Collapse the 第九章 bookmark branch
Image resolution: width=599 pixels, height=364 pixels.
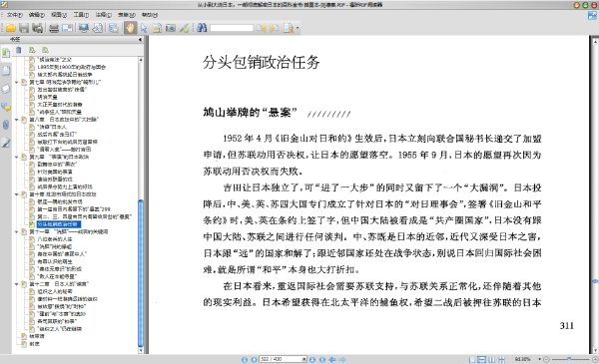click(x=17, y=157)
